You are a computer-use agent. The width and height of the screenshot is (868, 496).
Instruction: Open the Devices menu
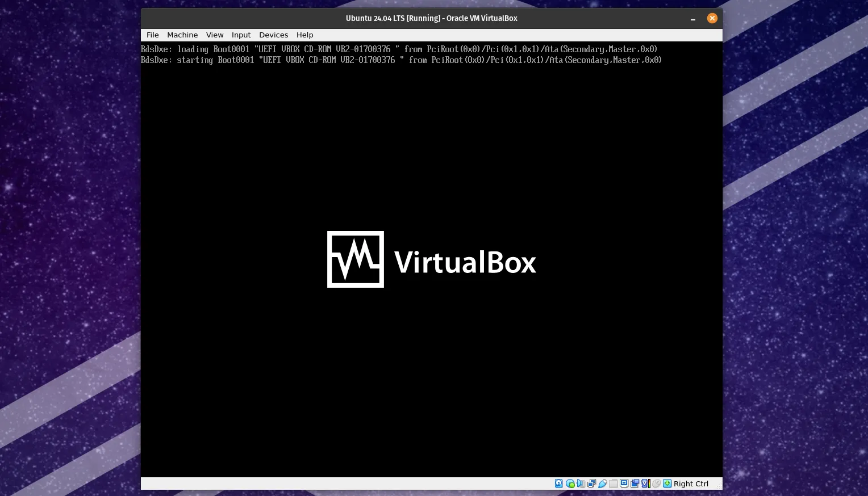273,35
